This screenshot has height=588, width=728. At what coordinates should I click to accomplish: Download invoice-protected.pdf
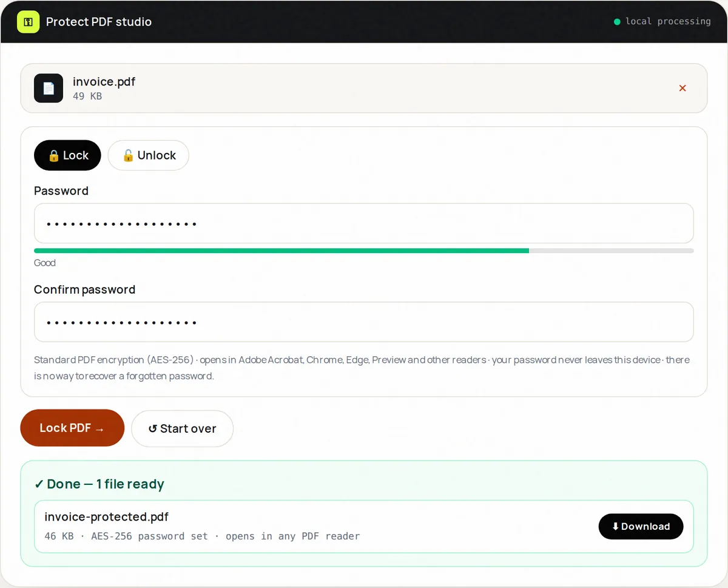(x=641, y=526)
